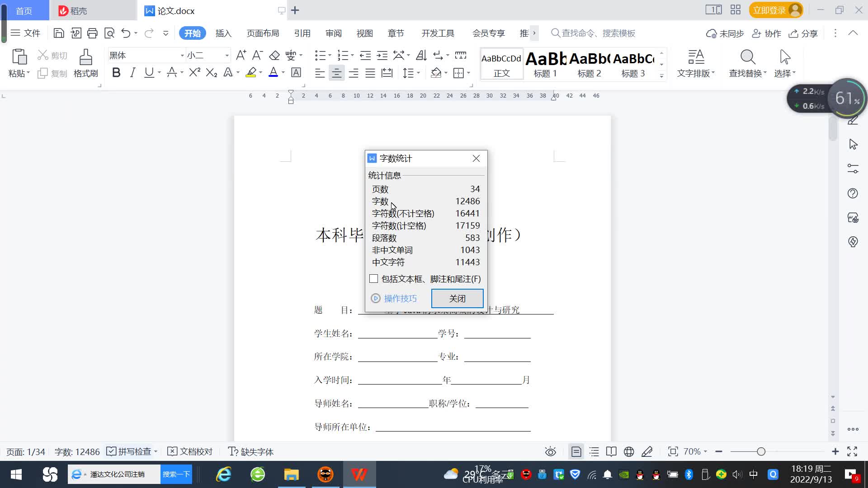Click the print icon in quick toolbar

tap(92, 33)
